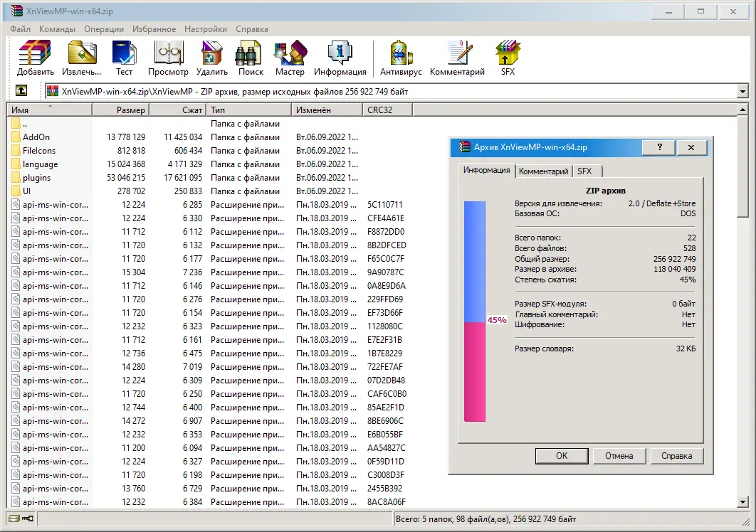The image size is (756, 532).
Task: Click the status bar total summary text
Action: click(x=485, y=519)
